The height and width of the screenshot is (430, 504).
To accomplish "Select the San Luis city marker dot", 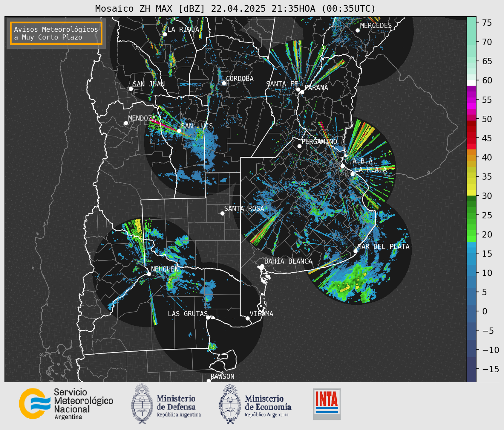I will click(179, 131).
